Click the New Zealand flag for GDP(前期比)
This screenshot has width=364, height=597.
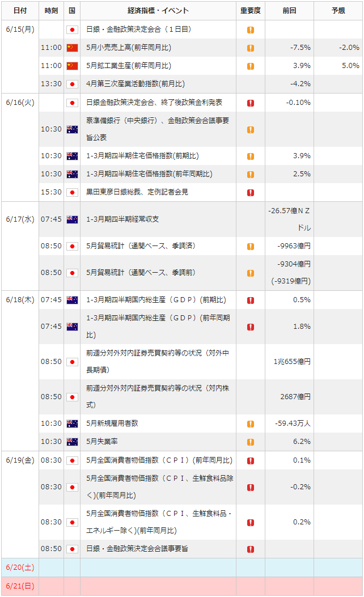point(72,300)
